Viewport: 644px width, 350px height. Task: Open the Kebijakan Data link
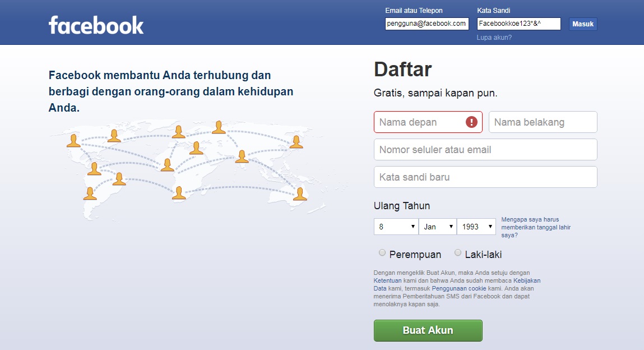[527, 280]
